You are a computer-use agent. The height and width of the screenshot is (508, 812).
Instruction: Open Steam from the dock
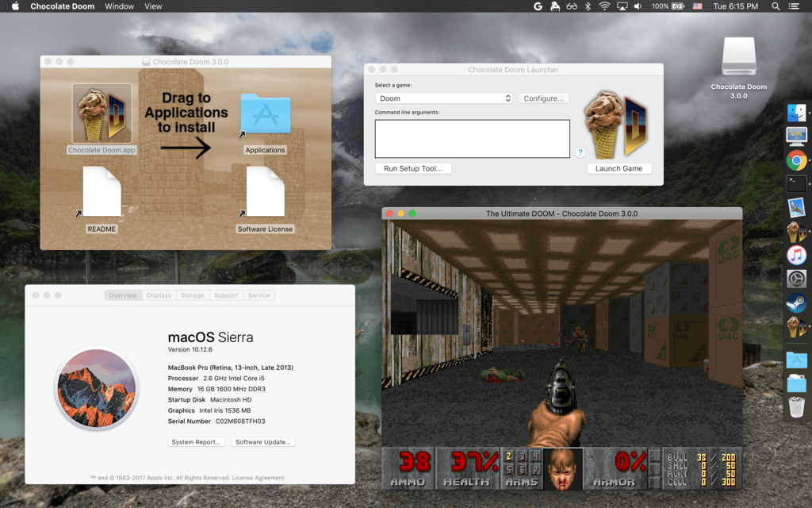[x=796, y=302]
